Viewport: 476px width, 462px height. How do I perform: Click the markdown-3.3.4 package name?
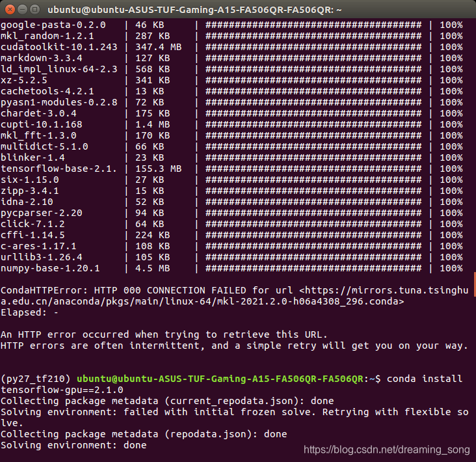42,58
